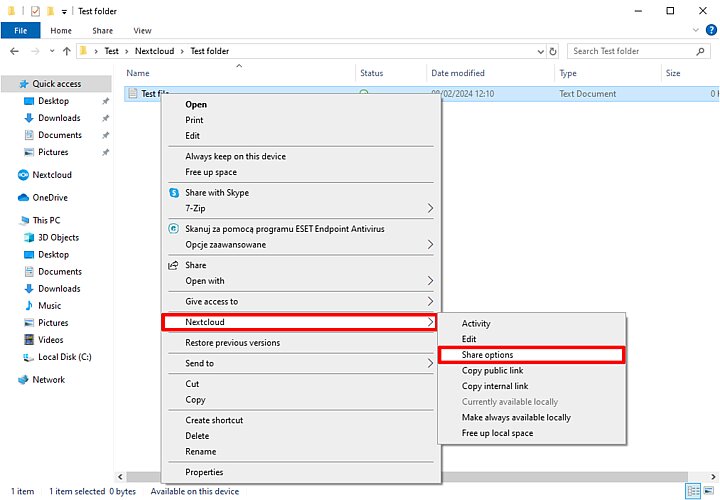This screenshot has height=500, width=720.
Task: Open Activity in Nextcloud submenu
Action: point(532,324)
